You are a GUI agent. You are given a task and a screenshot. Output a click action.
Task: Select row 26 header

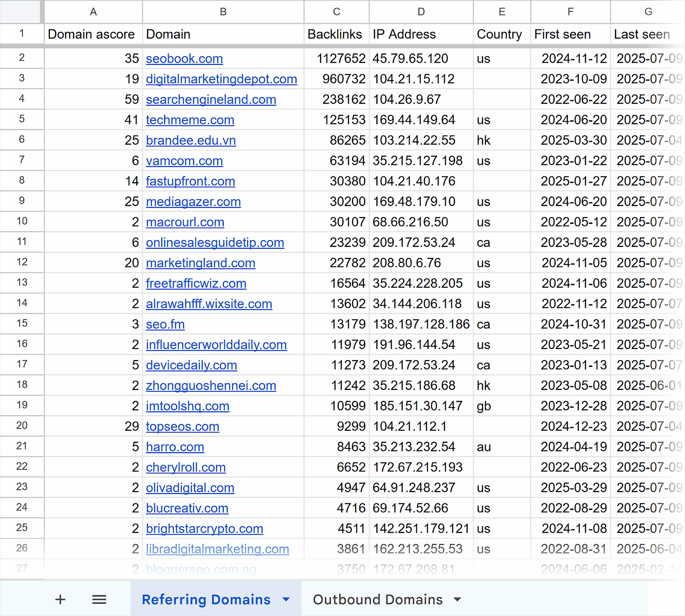22,548
